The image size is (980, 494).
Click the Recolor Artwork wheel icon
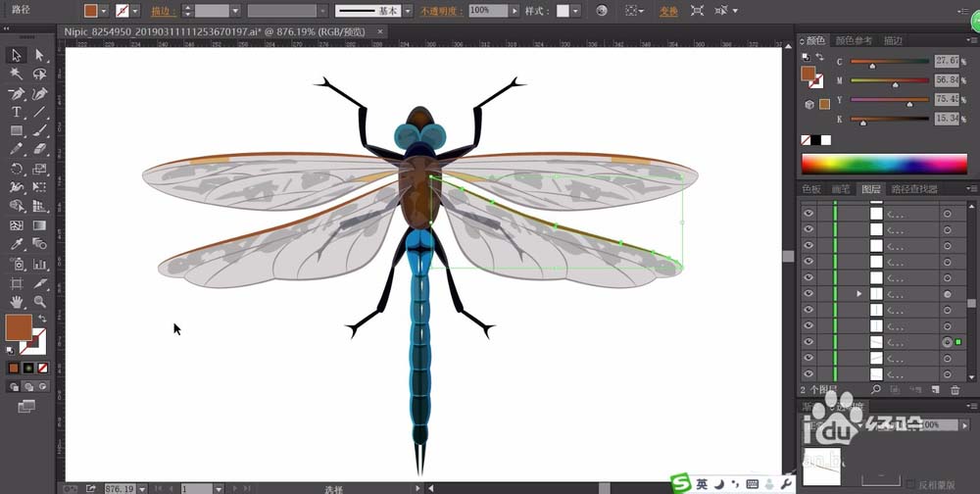602,11
